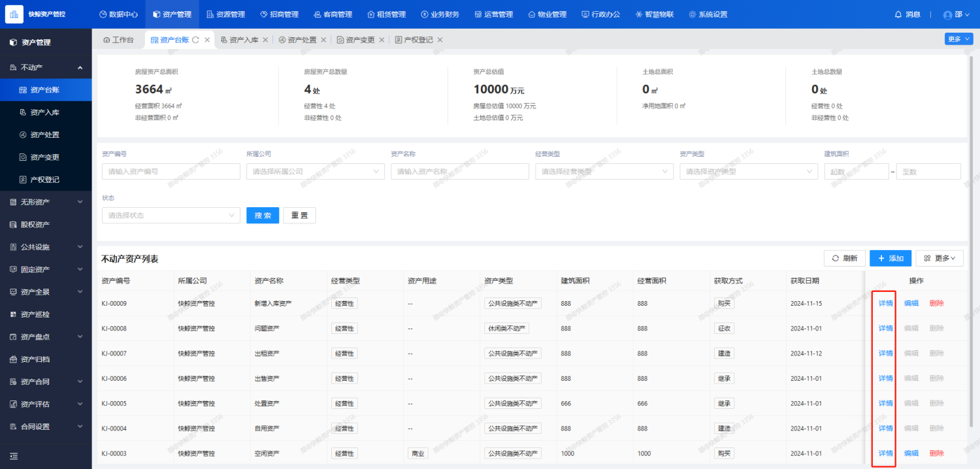This screenshot has width=980, height=469.
Task: Open the 所属公司 dropdown
Action: point(316,171)
